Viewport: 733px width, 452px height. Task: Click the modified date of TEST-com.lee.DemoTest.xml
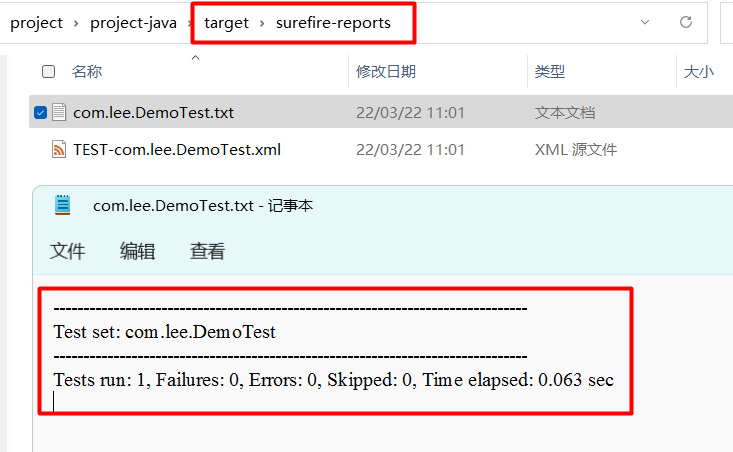[410, 150]
